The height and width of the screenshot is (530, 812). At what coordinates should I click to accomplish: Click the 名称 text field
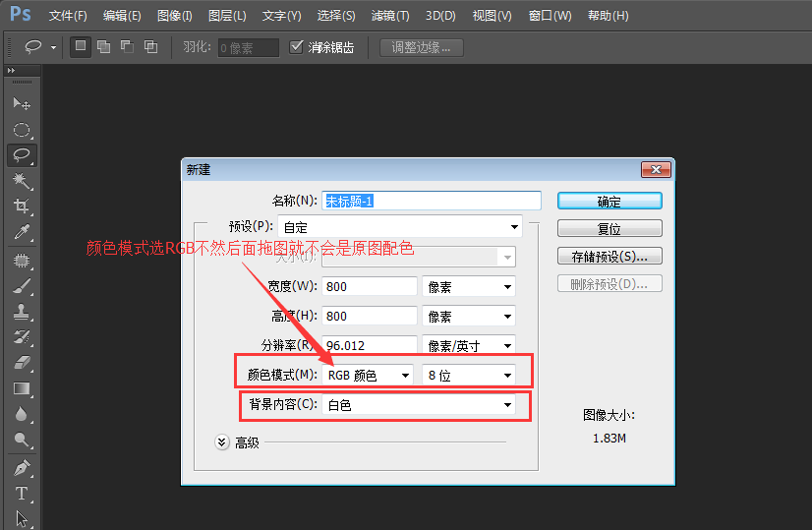coord(432,201)
